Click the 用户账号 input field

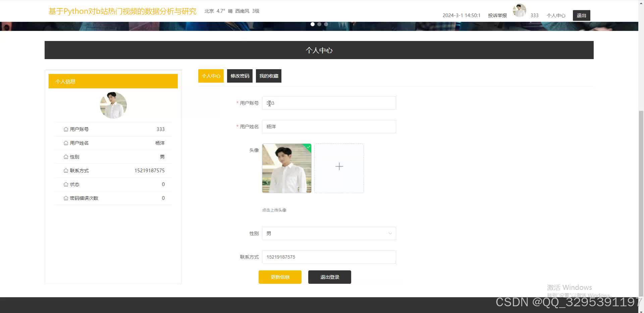coord(329,103)
